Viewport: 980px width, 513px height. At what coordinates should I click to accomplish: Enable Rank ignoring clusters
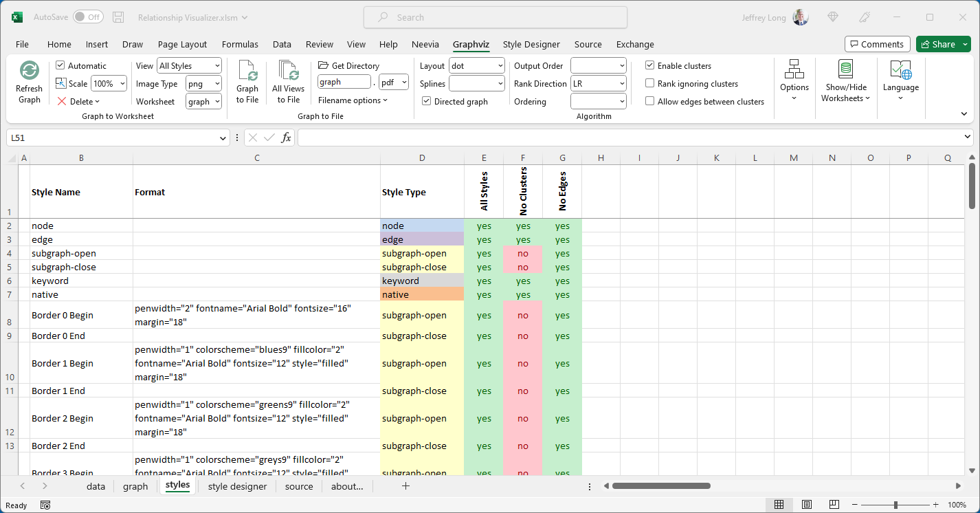point(650,84)
